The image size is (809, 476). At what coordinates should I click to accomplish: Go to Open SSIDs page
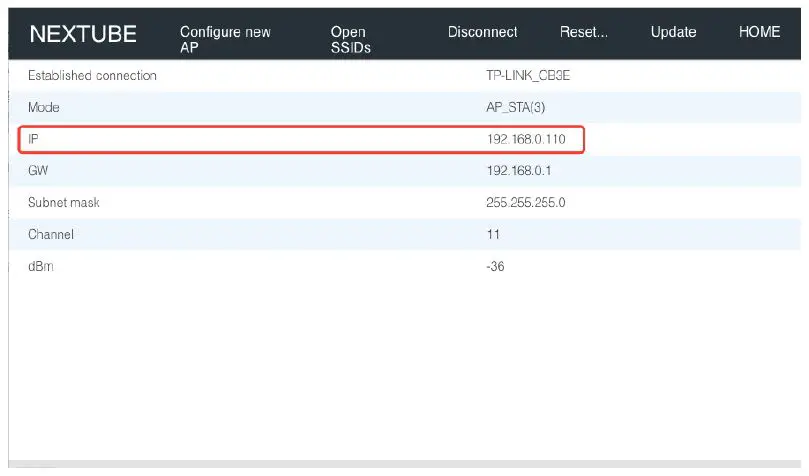pyautogui.click(x=348, y=39)
